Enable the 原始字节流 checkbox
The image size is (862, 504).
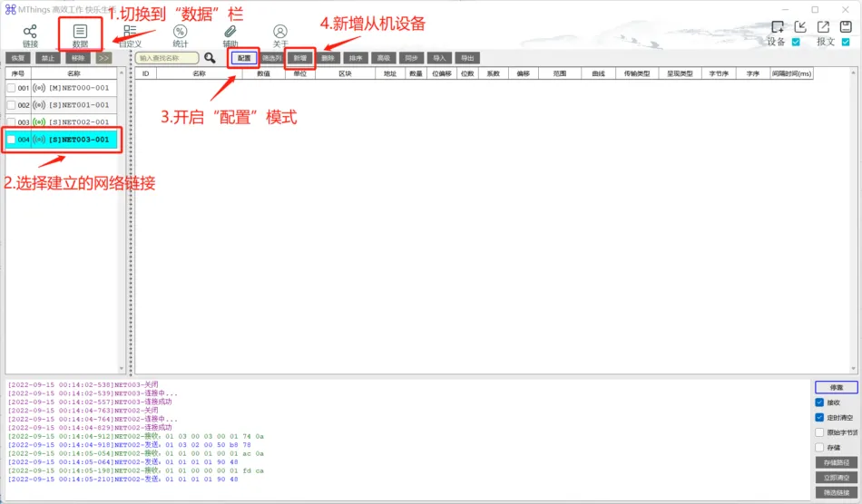[819, 432]
